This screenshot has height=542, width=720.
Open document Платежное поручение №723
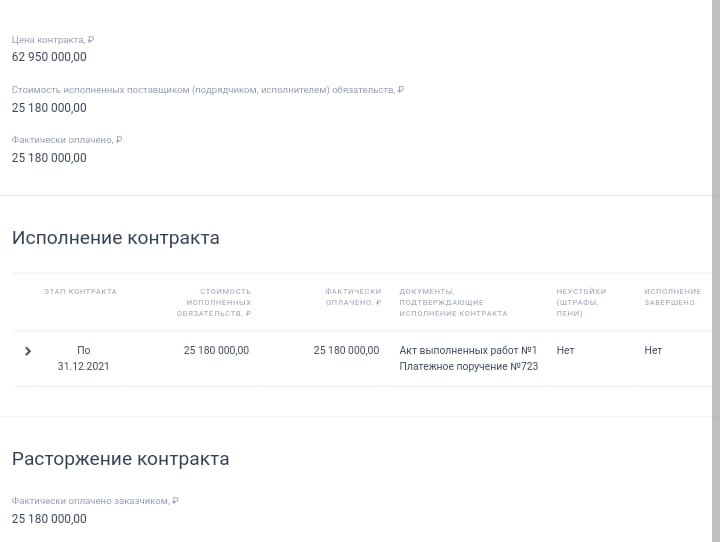click(x=468, y=367)
